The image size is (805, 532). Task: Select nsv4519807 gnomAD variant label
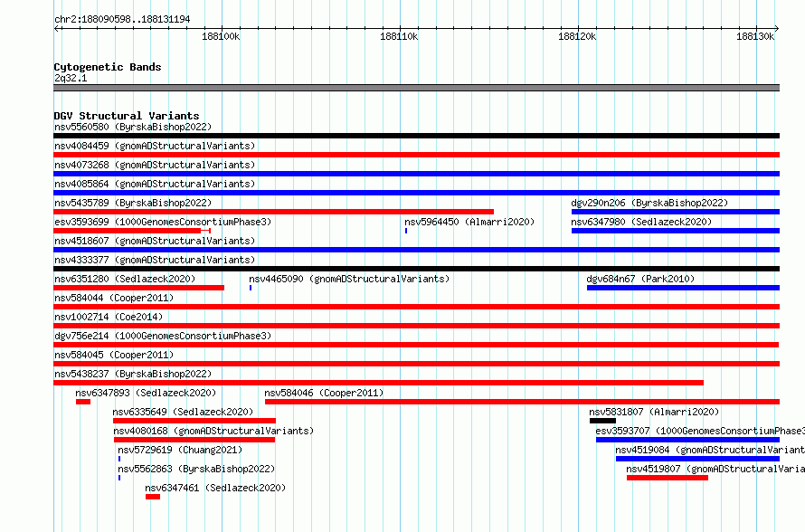715,469
